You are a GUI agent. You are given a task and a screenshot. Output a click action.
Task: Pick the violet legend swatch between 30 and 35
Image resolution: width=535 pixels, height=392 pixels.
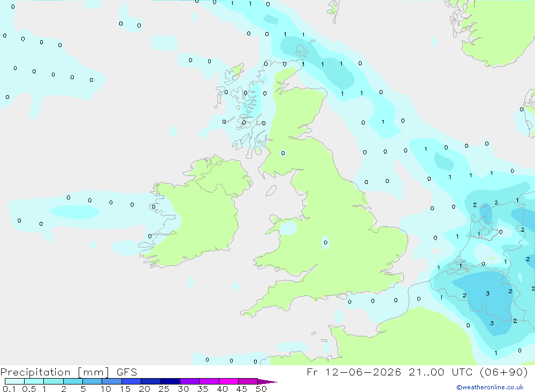pyautogui.click(x=189, y=381)
